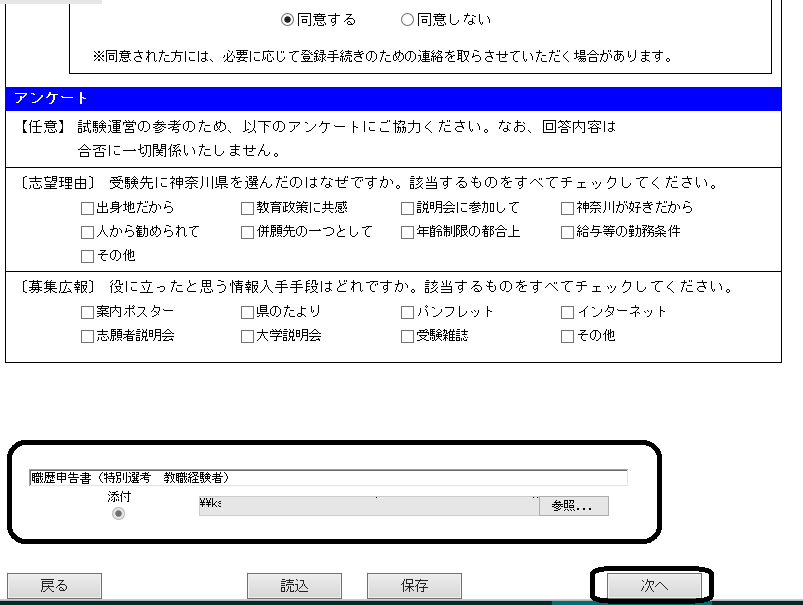The height and width of the screenshot is (605, 803).
Task: Select the 同意しない radio button
Action: pyautogui.click(x=407, y=20)
